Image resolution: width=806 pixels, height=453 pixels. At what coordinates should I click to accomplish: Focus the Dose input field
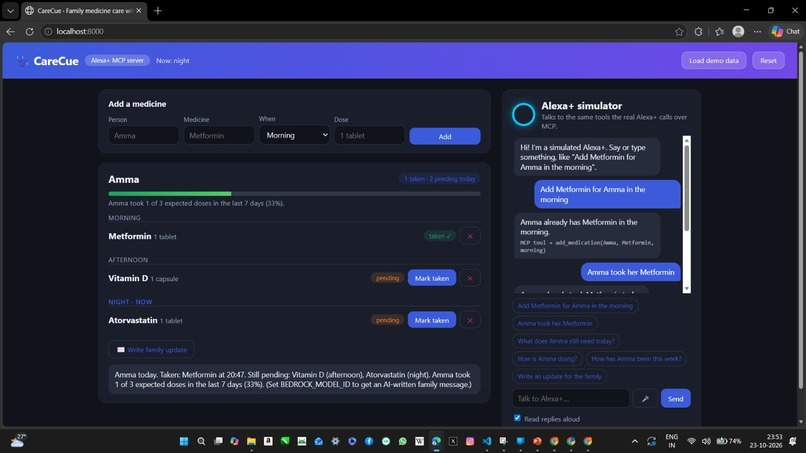point(369,136)
